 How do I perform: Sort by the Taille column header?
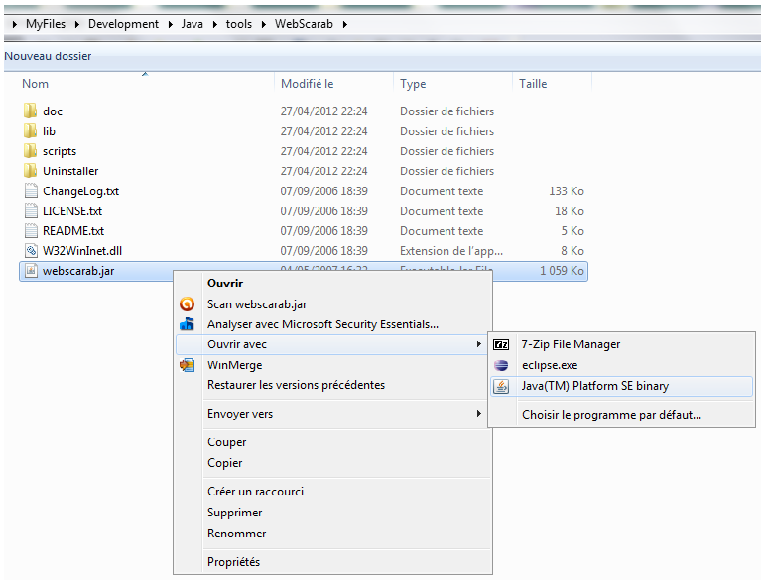533,84
